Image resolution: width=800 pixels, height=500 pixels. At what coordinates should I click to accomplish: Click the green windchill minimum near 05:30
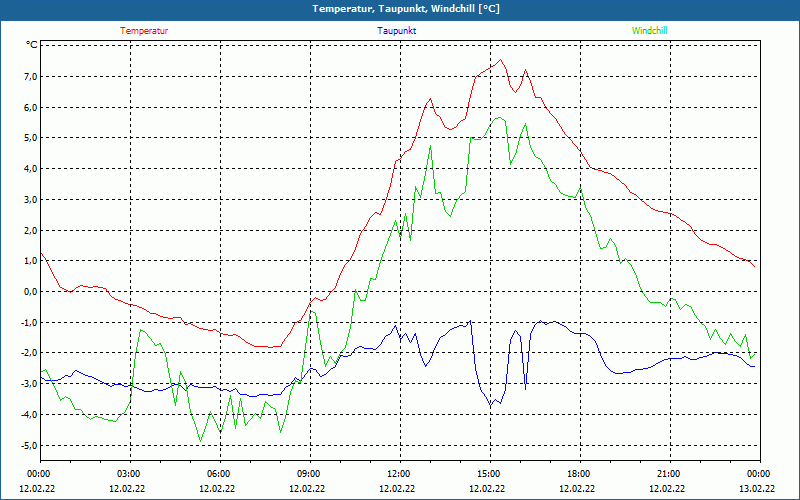click(x=201, y=441)
